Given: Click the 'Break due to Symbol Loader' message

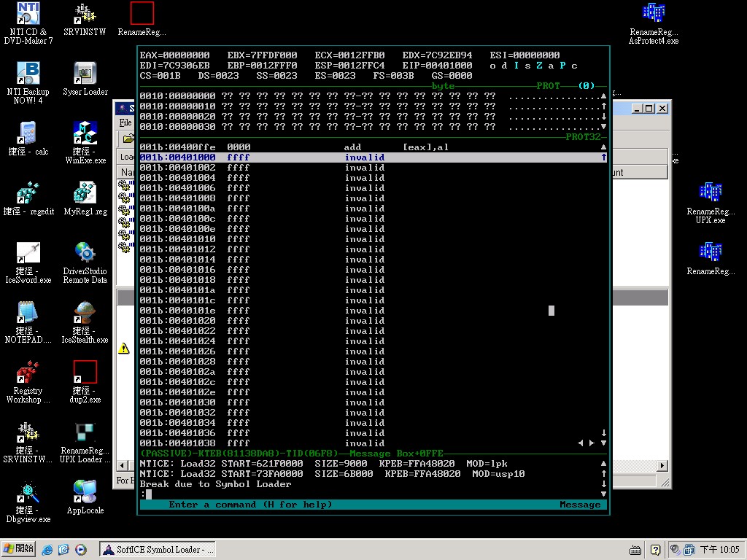Looking at the screenshot, I should [215, 484].
